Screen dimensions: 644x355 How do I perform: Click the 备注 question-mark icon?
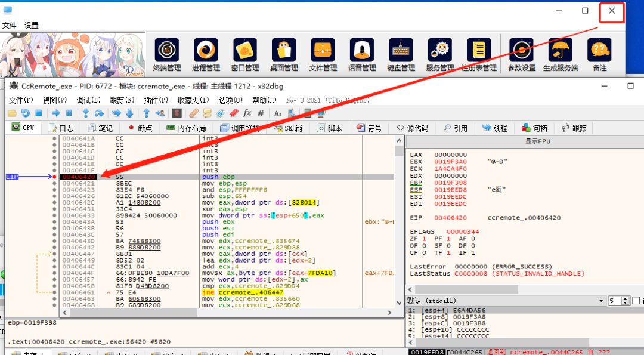click(600, 50)
